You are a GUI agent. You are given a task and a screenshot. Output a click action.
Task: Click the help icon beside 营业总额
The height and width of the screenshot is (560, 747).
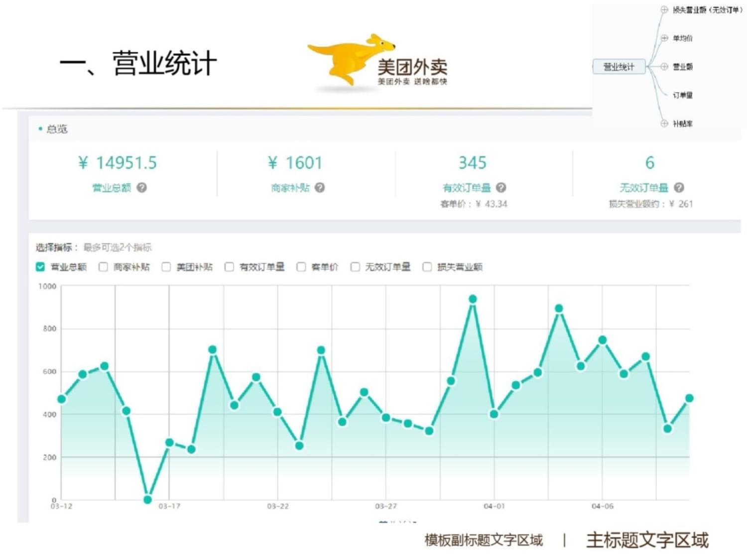coord(142,188)
